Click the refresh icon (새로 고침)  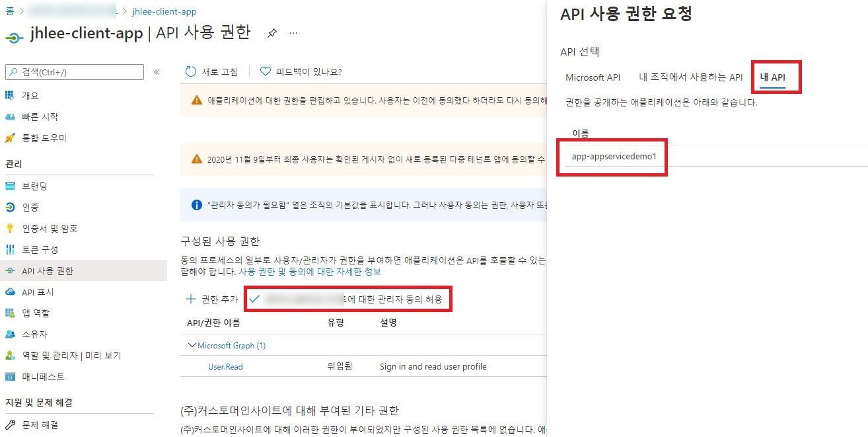tap(191, 71)
